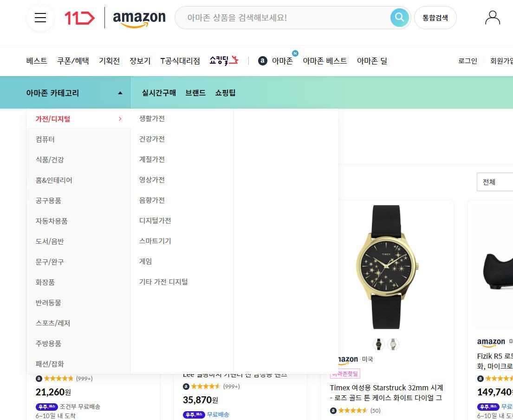
Task: Expand the 가전/디지털 category arrow
Action: pyautogui.click(x=120, y=119)
